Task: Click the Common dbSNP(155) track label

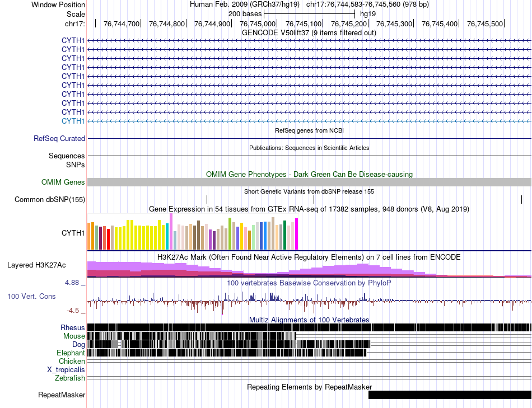Action: click(x=50, y=199)
